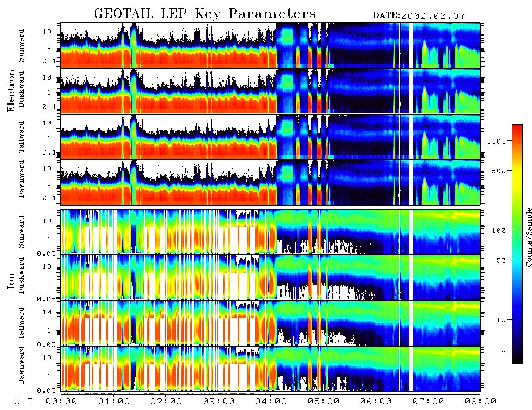
Task: Select the Ion Tailward axis label
Action: [x=22, y=323]
